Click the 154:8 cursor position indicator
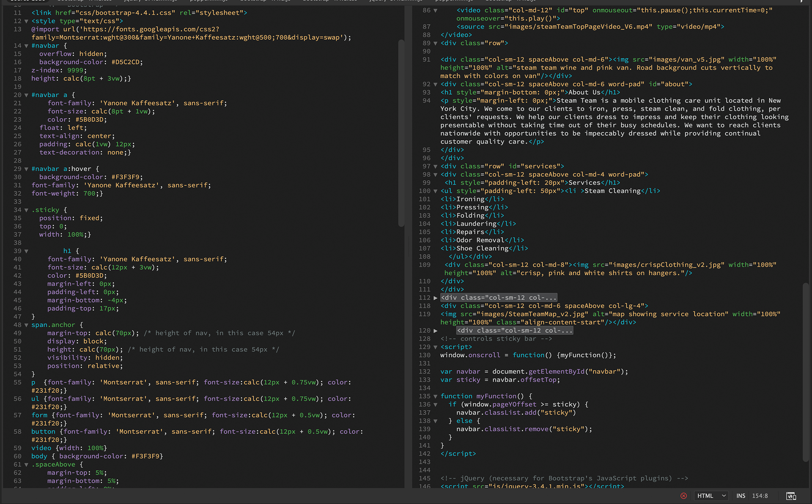 coord(760,496)
